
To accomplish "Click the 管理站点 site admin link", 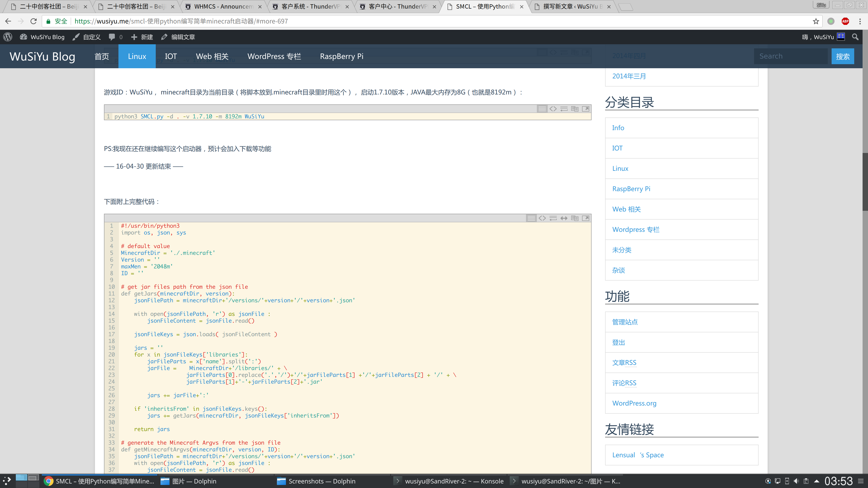I will pos(625,322).
